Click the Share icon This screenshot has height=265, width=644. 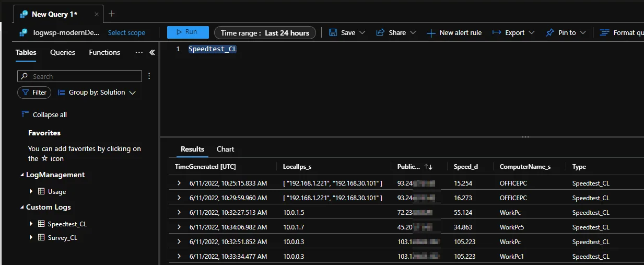(380, 32)
